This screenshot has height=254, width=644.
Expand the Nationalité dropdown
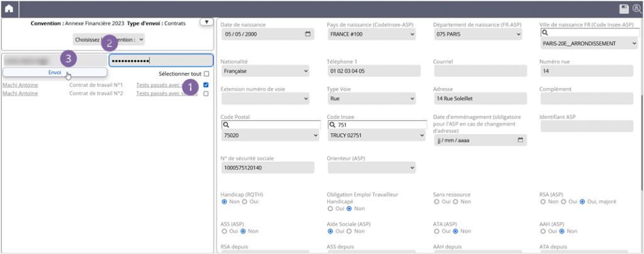[x=265, y=71]
